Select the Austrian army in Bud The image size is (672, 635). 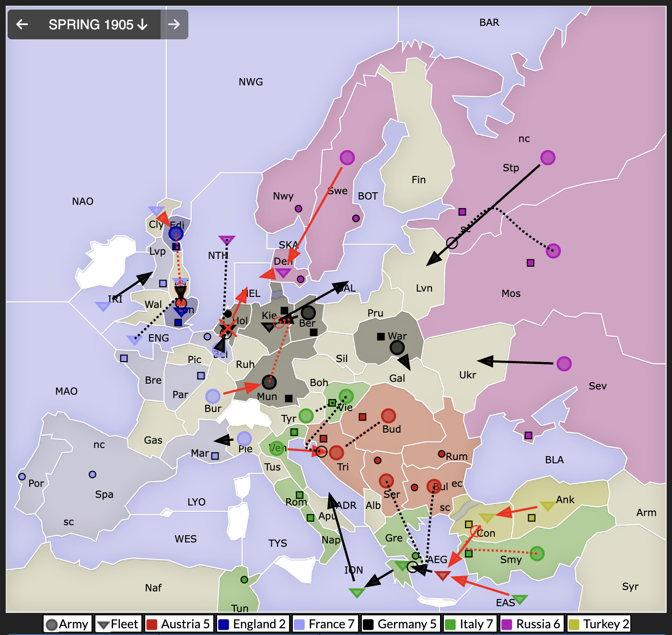[388, 416]
